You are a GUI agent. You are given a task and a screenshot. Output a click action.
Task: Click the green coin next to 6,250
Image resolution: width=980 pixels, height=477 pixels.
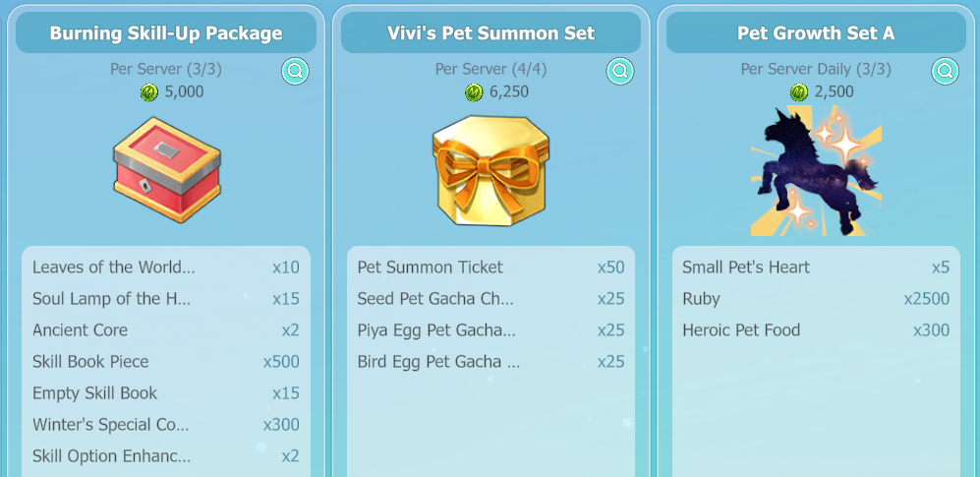(475, 92)
